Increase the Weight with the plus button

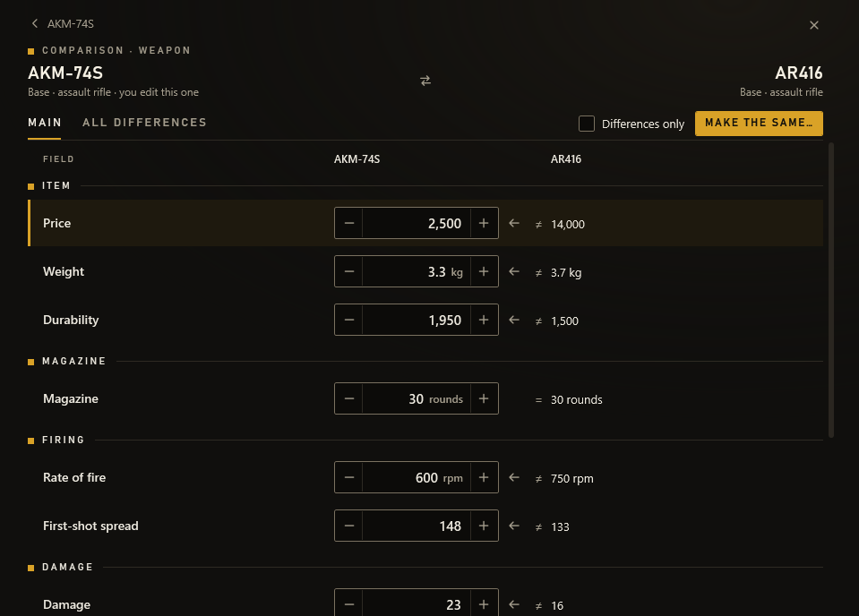click(x=484, y=271)
